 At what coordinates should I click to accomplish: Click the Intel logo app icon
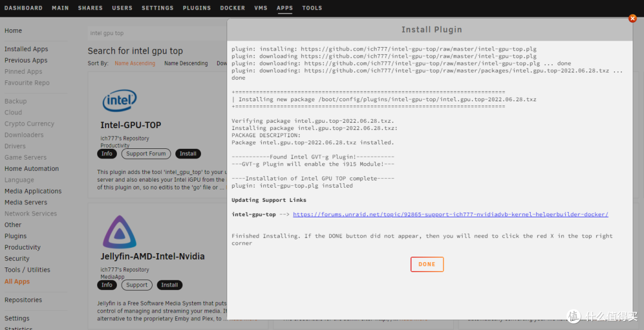click(119, 101)
